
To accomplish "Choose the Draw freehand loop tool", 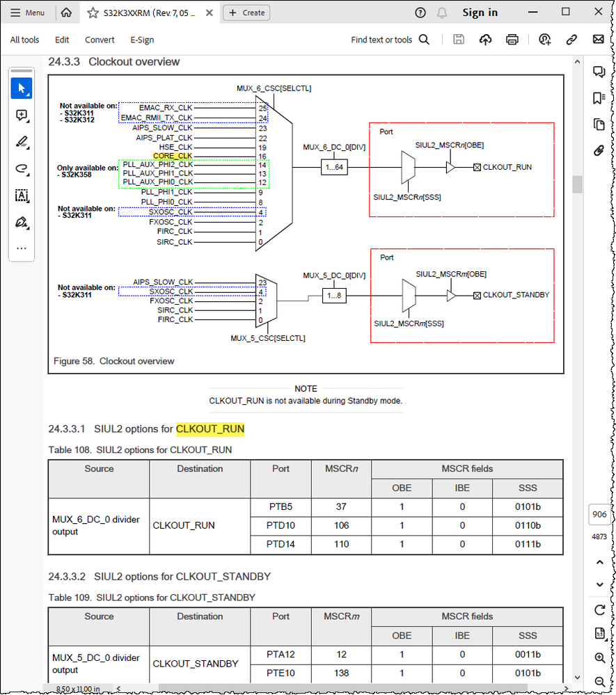I will click(x=22, y=168).
